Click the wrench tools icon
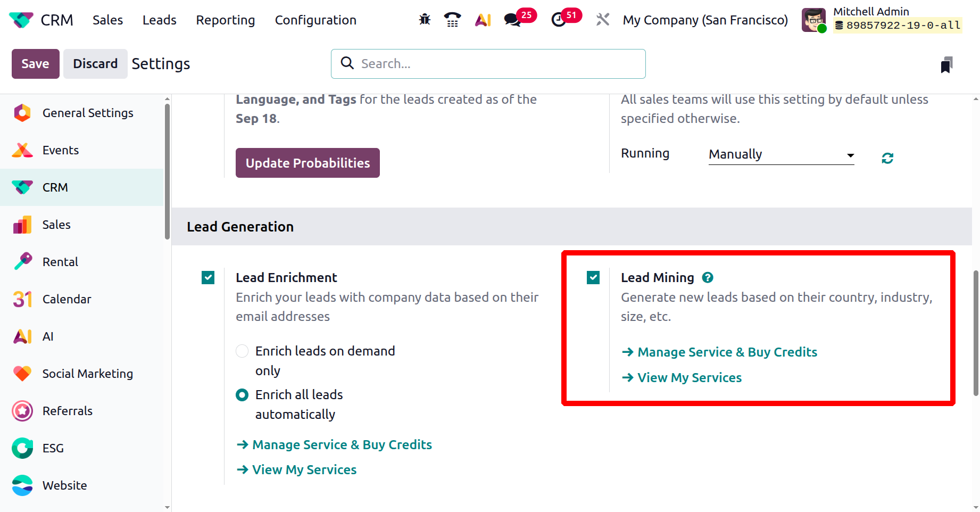The width and height of the screenshot is (980, 512). (x=602, y=20)
